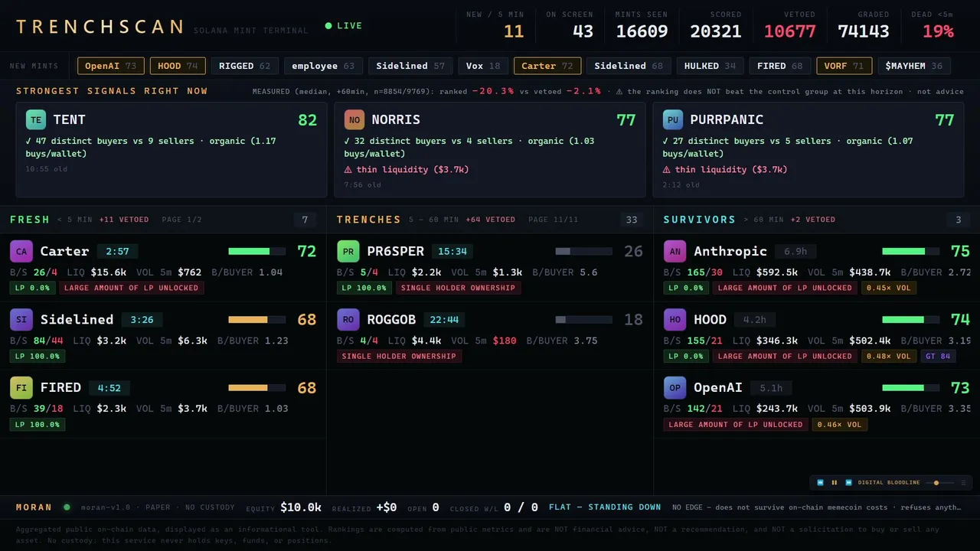Click the PR6SPER 15:34 age badge
Viewport: 980px width, 551px height.
[452, 251]
